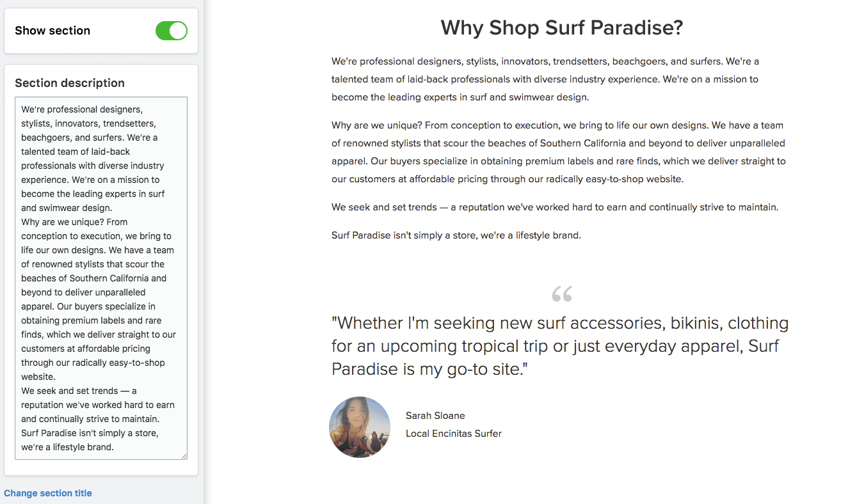The height and width of the screenshot is (504, 841).
Task: Click the quotation mark icon above testimonial
Action: (561, 294)
